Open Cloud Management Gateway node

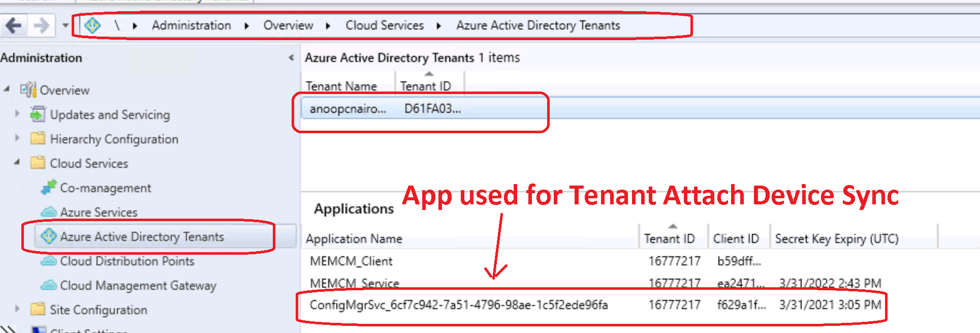coord(138,285)
